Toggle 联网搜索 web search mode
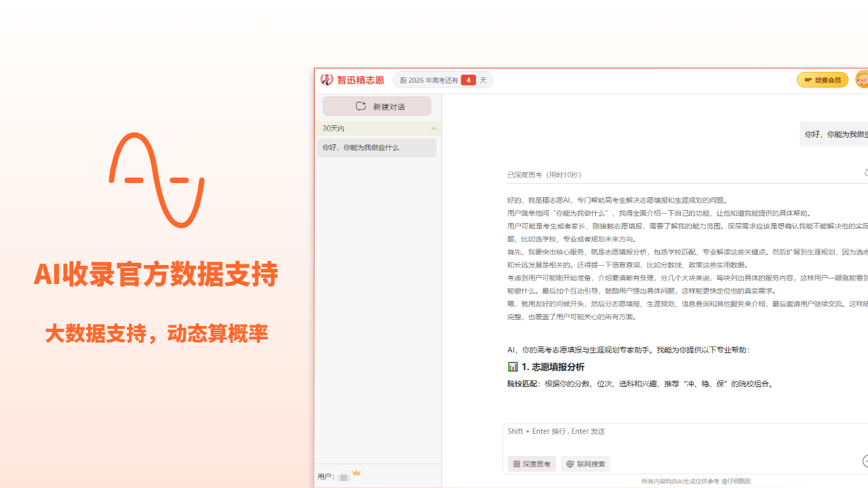 pos(585,464)
